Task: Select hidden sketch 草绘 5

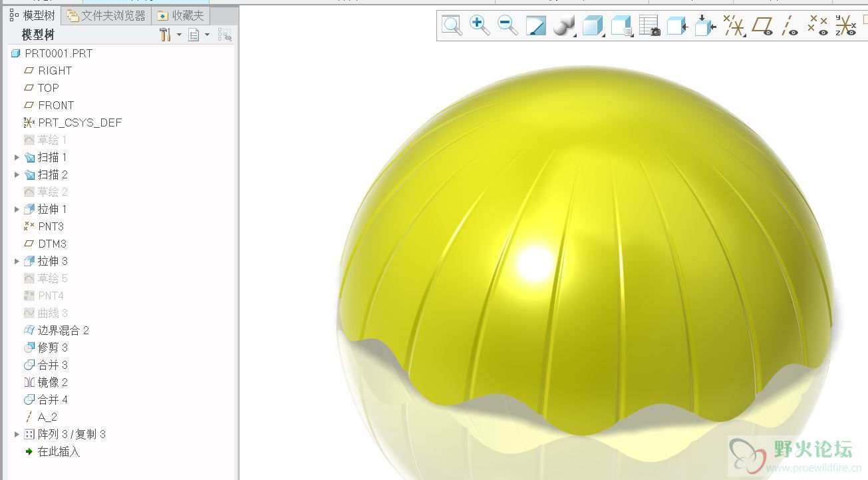Action: point(46,278)
